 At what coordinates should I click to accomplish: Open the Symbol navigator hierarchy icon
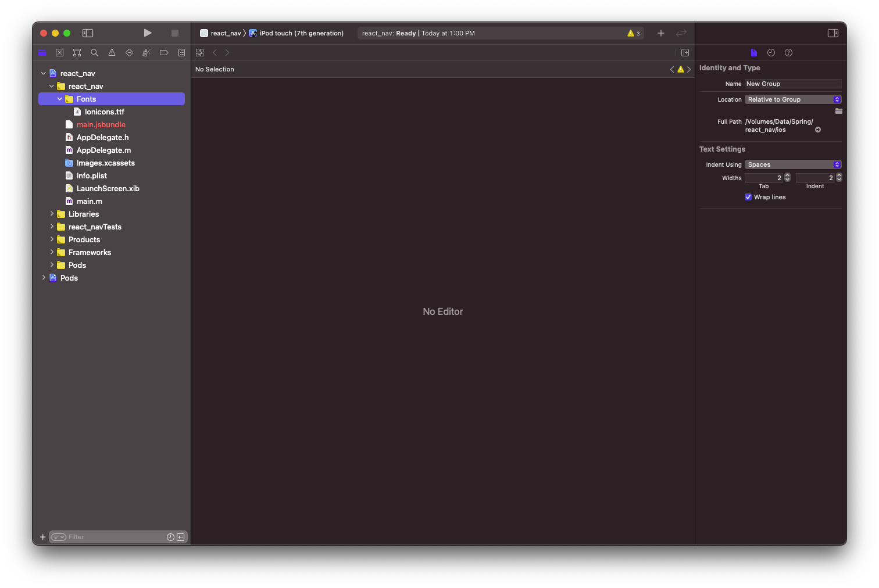(x=77, y=52)
